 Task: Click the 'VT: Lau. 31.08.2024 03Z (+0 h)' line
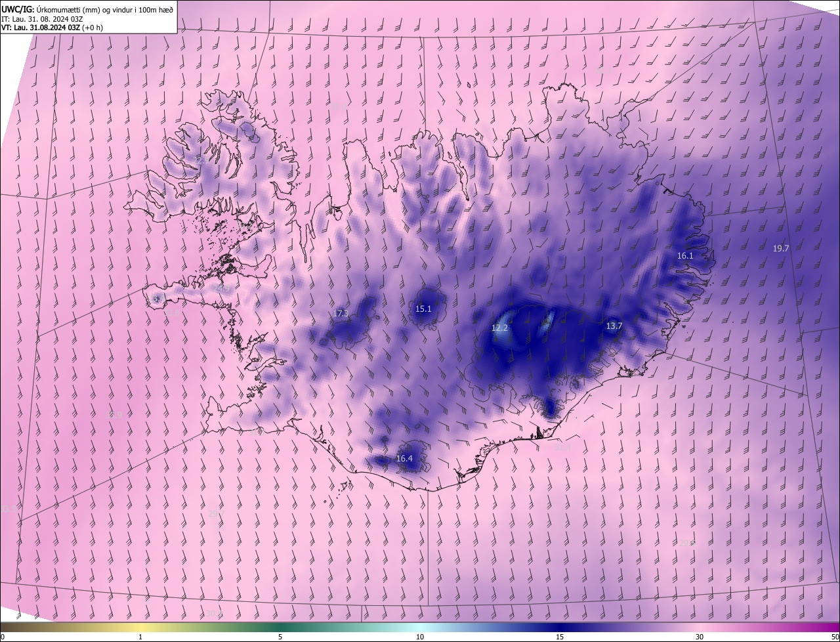[52, 28]
